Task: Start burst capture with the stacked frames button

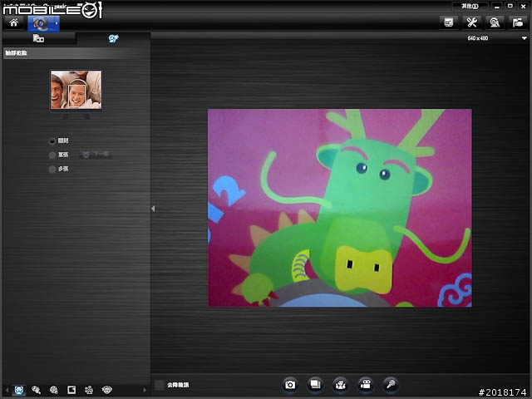Action: pyautogui.click(x=315, y=385)
